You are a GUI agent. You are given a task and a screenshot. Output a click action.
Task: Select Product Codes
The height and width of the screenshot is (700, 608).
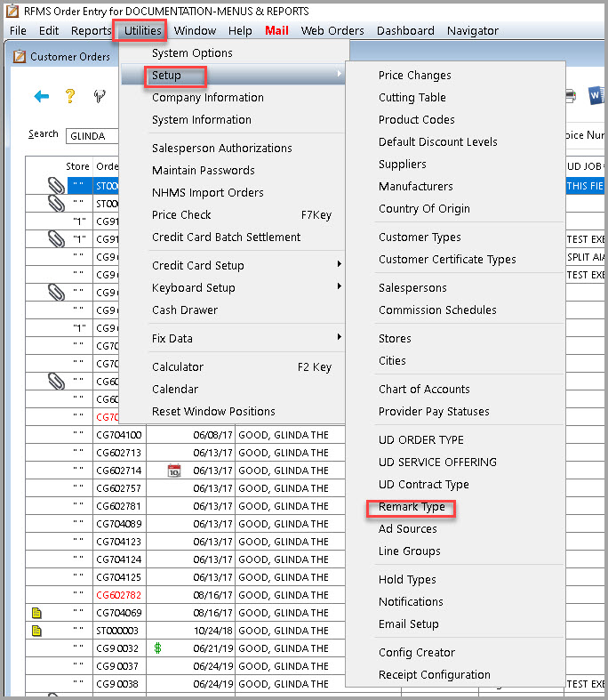(416, 120)
